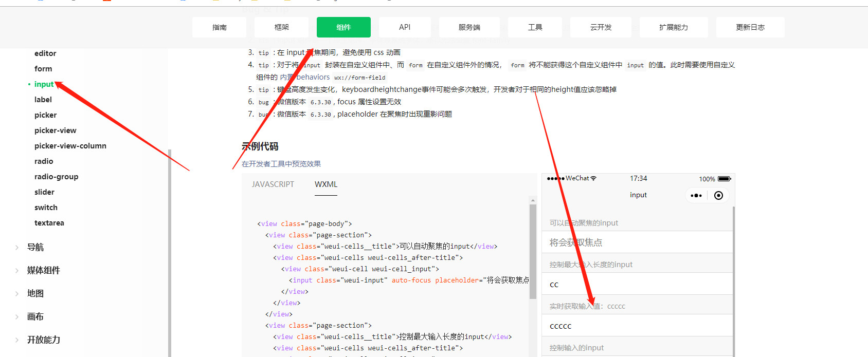Expand the 开放能力 sidebar group
This screenshot has height=357, width=868.
(17, 340)
